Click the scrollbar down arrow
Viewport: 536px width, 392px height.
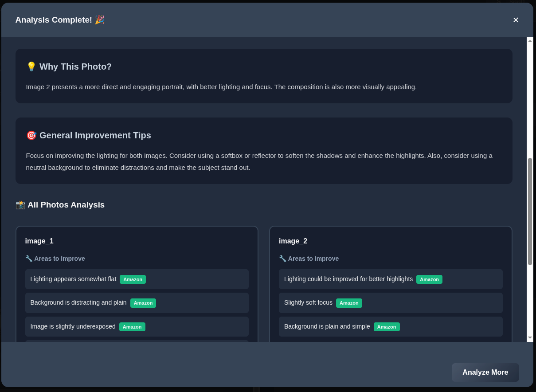click(530, 338)
